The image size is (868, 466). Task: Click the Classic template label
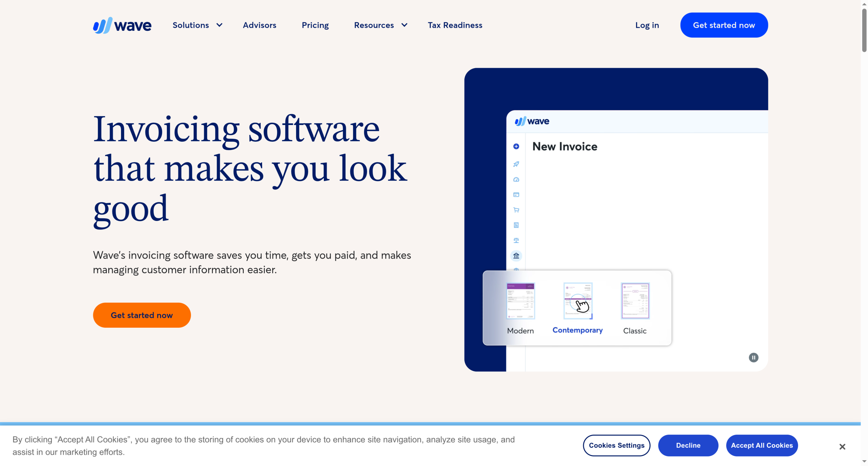point(635,331)
